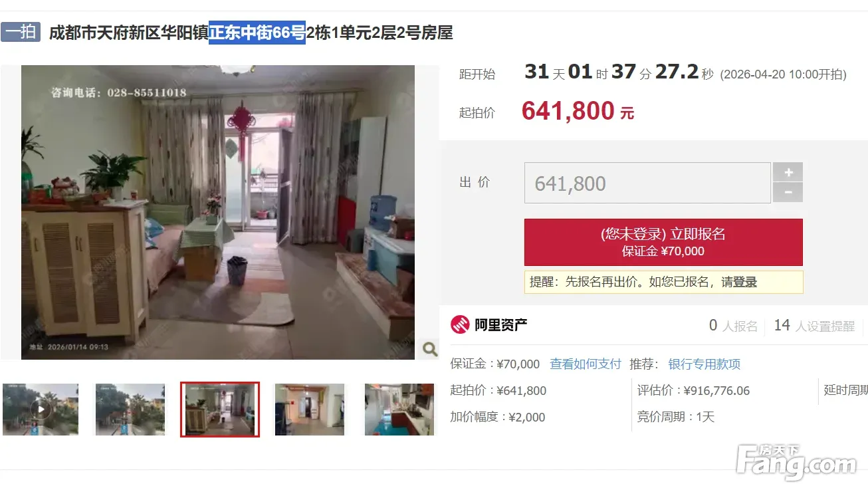Open the 查看如何支付 link
The width and height of the screenshot is (868, 490).
586,364
